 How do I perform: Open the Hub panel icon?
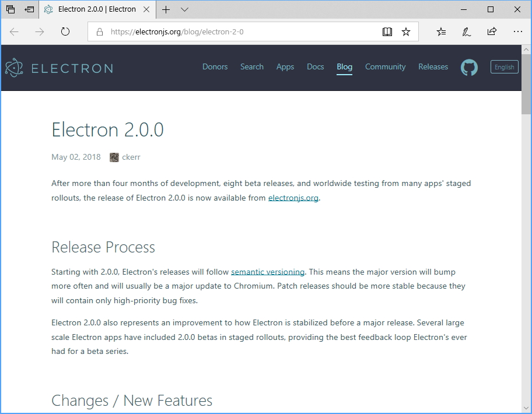click(x=442, y=31)
